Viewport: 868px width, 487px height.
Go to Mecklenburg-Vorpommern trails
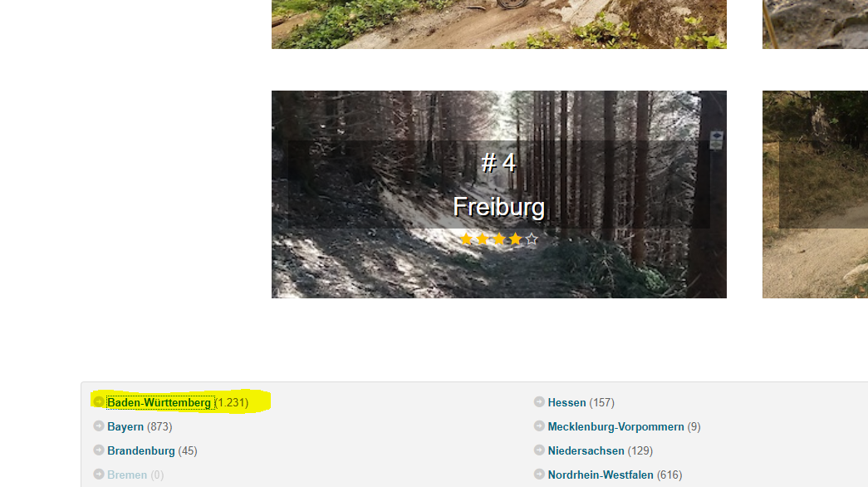[x=615, y=426]
